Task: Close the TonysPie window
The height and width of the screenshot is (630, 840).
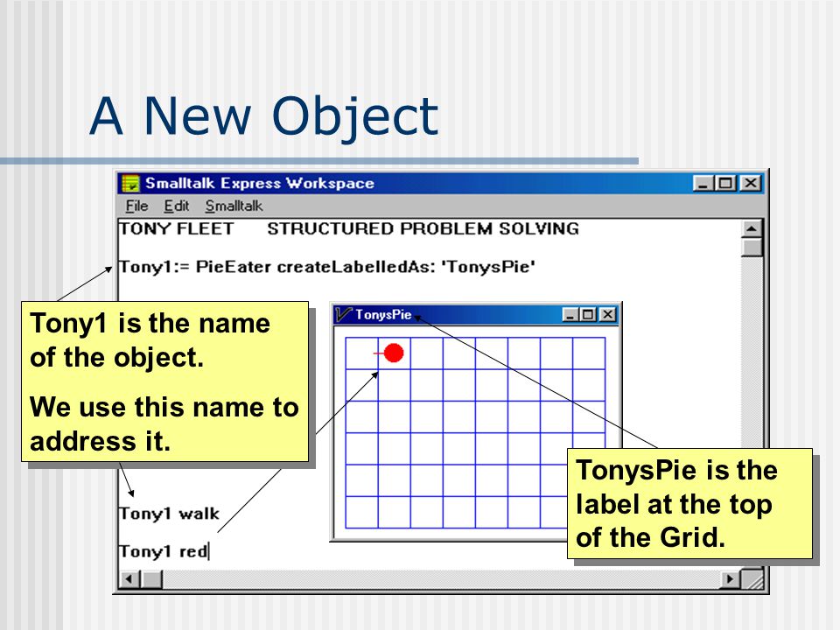Action: (x=607, y=314)
